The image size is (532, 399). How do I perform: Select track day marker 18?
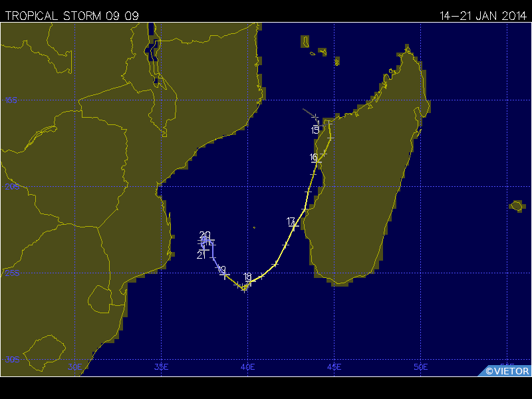tap(247, 276)
